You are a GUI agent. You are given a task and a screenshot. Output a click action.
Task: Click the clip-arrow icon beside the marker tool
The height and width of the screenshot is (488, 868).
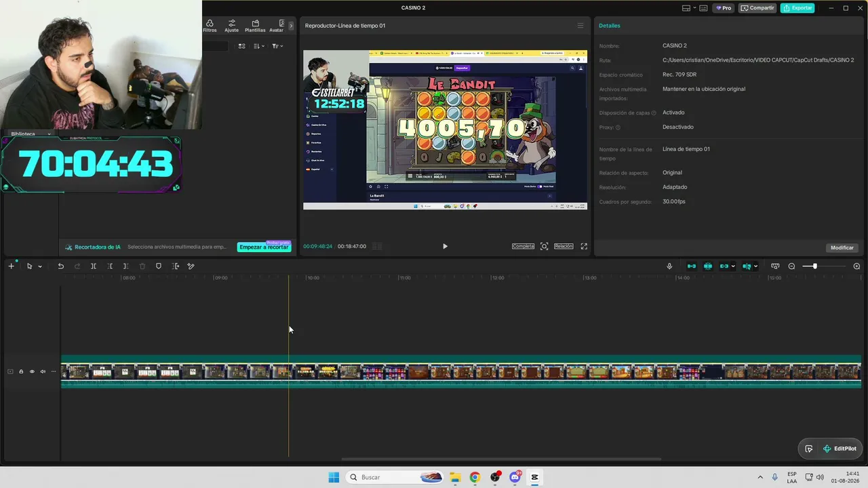tap(176, 266)
